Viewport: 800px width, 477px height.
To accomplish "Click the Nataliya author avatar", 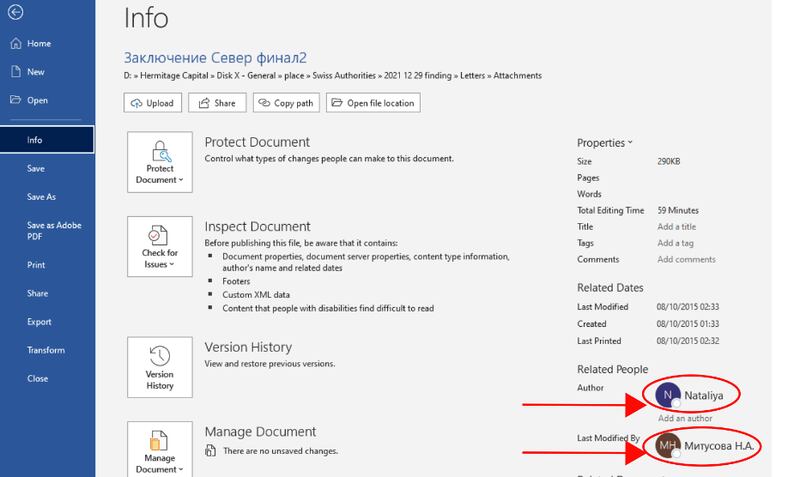I will coord(667,395).
